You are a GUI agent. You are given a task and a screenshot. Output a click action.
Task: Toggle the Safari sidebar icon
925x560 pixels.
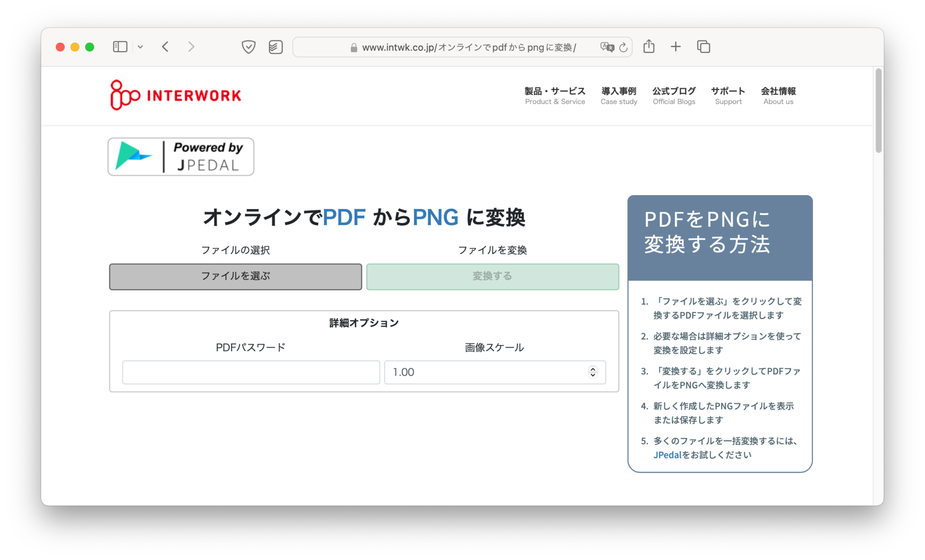[x=120, y=47]
